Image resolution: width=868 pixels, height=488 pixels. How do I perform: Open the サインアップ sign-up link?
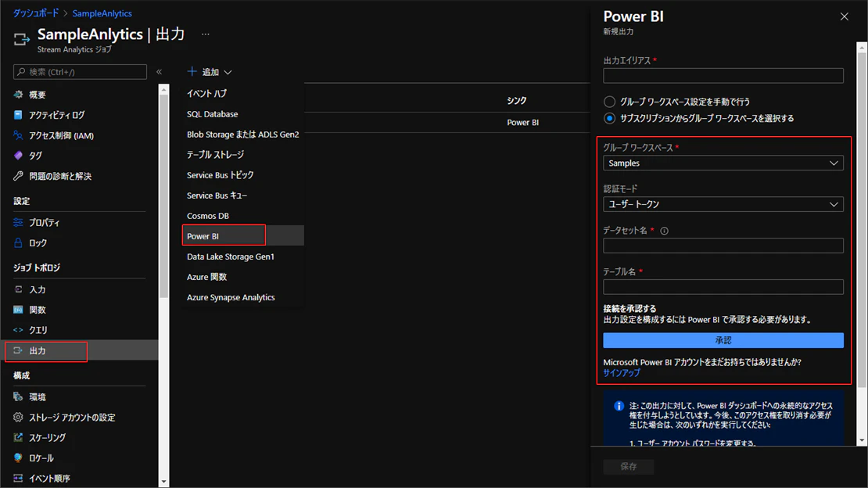(x=622, y=373)
